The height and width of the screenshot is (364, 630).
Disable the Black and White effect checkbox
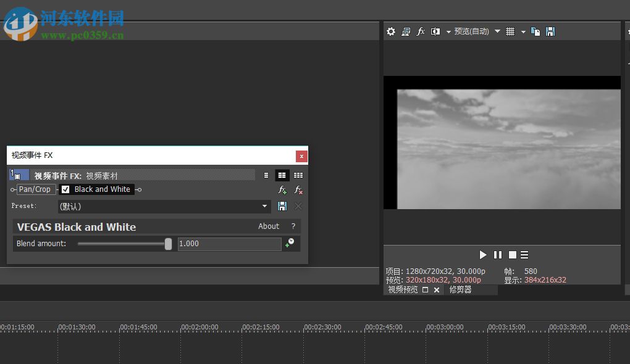point(65,189)
